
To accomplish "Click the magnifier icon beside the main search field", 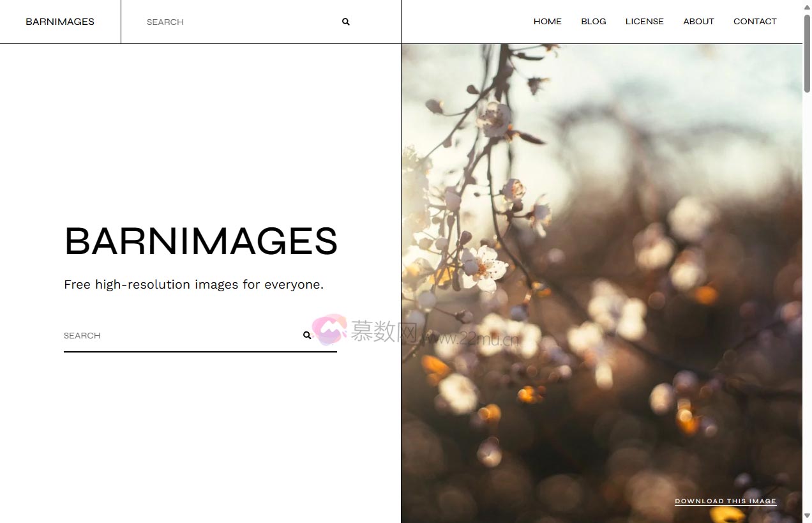I will (307, 335).
